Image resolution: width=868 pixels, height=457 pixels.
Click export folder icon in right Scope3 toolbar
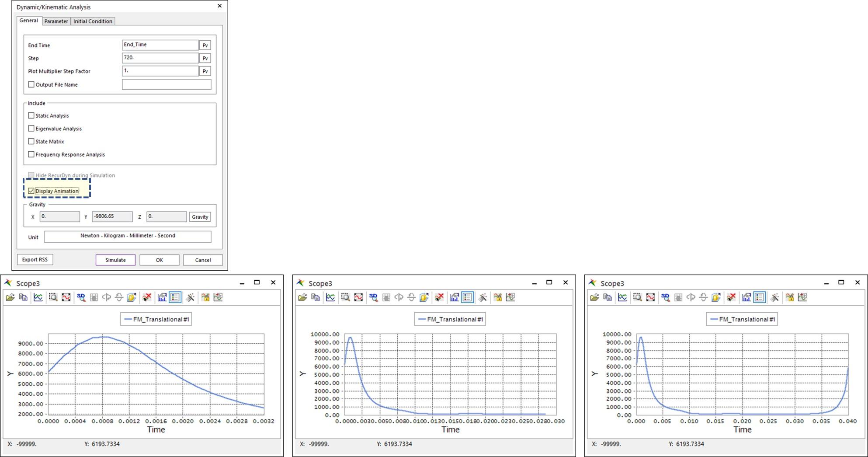pos(715,297)
